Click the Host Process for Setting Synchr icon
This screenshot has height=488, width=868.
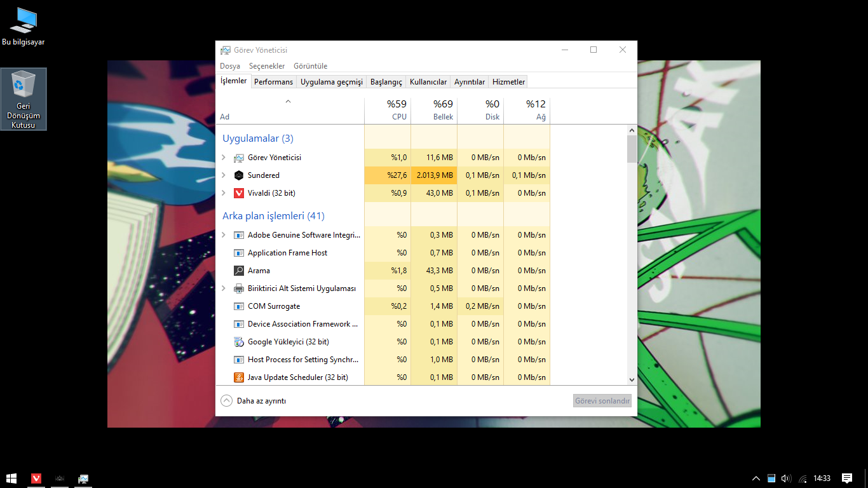click(x=239, y=360)
